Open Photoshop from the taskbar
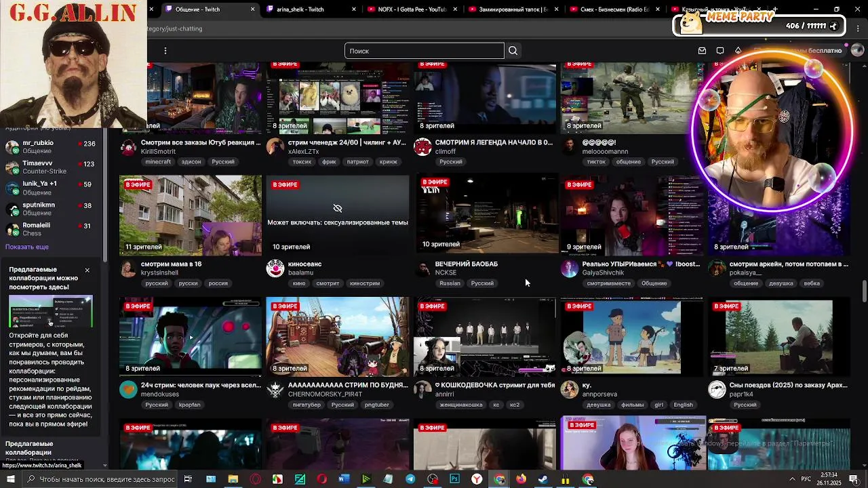 coord(454,479)
